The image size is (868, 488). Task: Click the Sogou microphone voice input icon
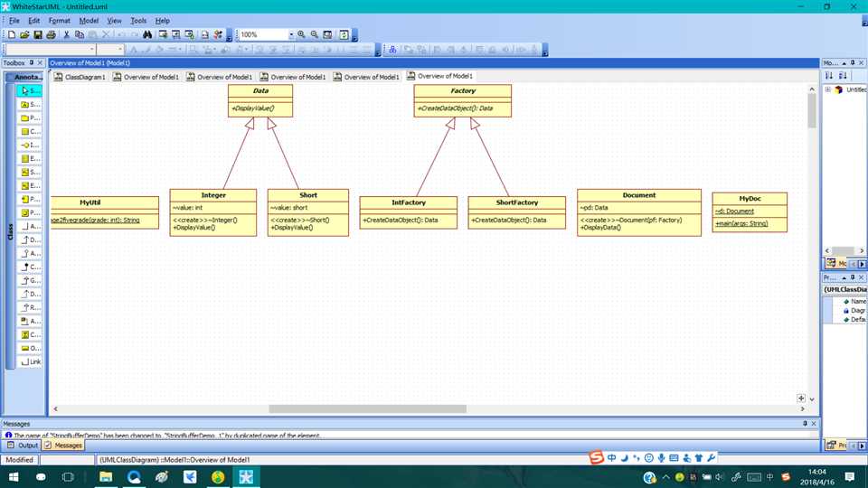coord(661,457)
